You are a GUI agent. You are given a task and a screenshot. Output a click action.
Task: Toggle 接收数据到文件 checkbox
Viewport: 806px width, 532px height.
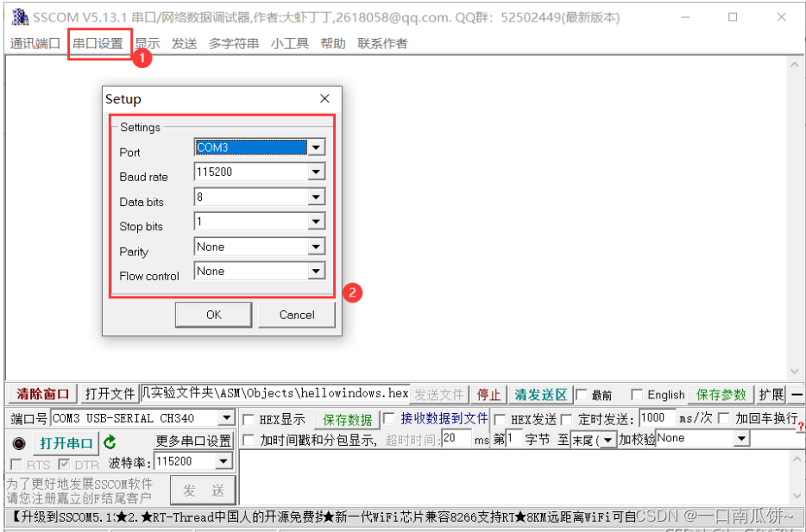[x=390, y=418]
